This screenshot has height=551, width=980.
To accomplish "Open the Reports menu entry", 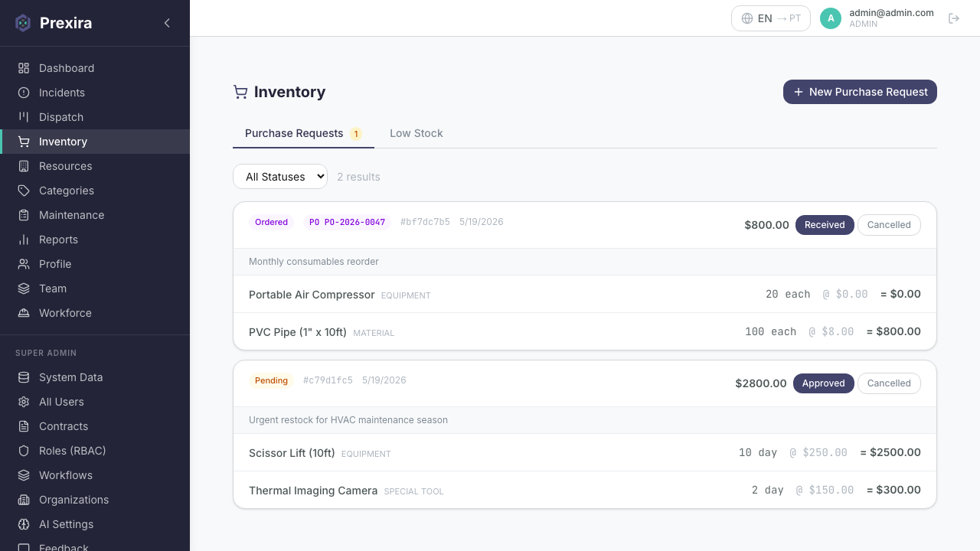I will point(95,240).
